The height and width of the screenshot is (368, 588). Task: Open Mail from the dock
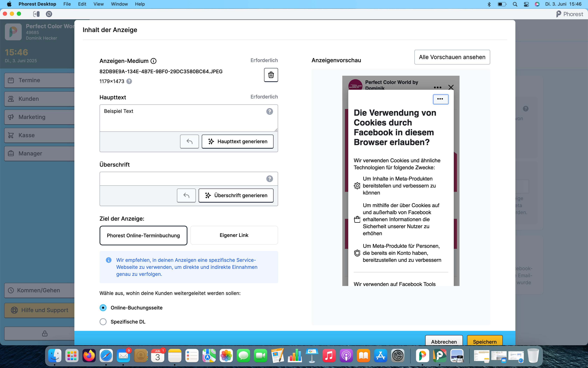pos(123,356)
